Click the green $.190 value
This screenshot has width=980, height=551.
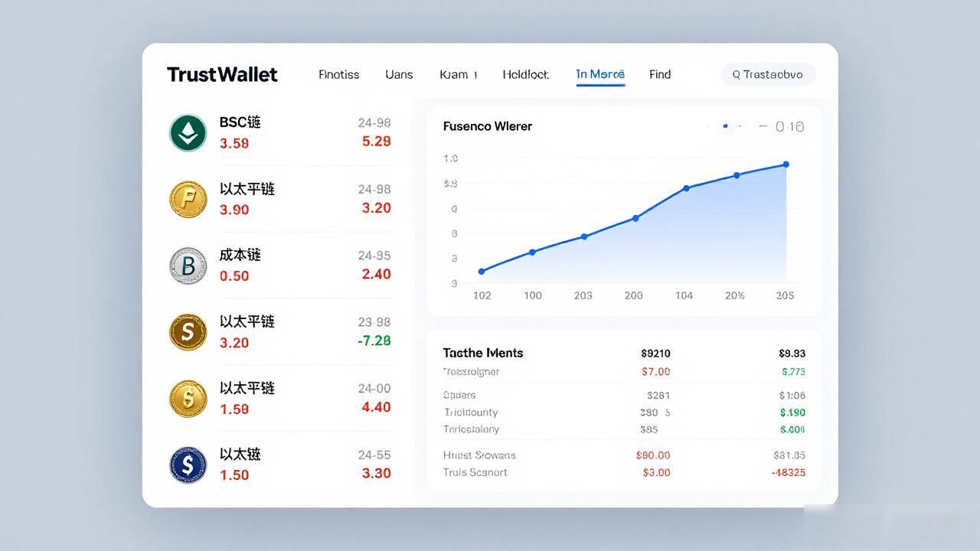[x=792, y=412]
